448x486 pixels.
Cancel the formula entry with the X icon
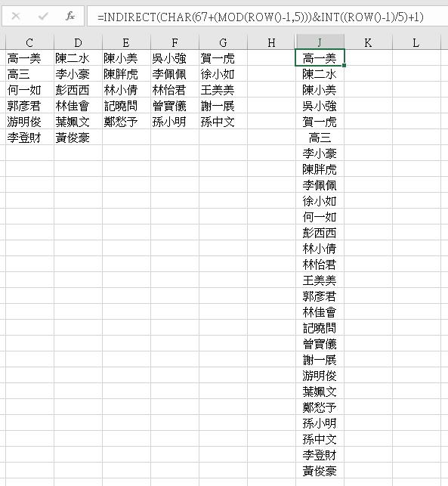click(x=16, y=16)
